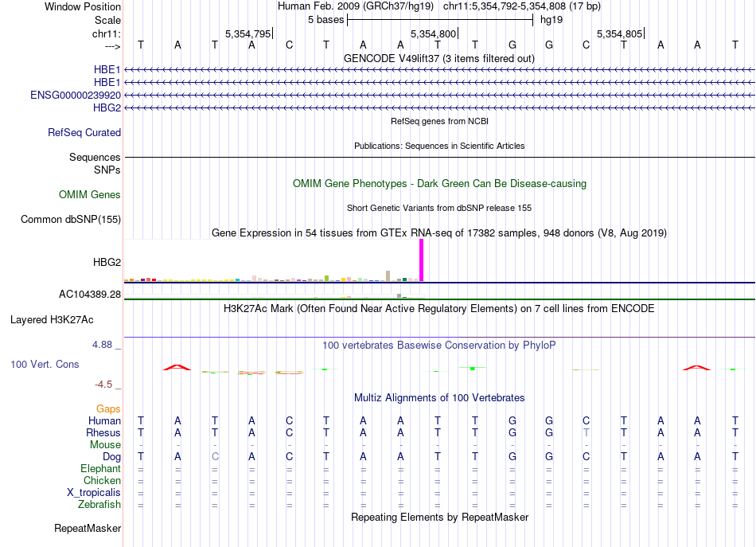Click the Human Feb. 2009 (GRCh37/hg19) assembly text

coord(356,6)
